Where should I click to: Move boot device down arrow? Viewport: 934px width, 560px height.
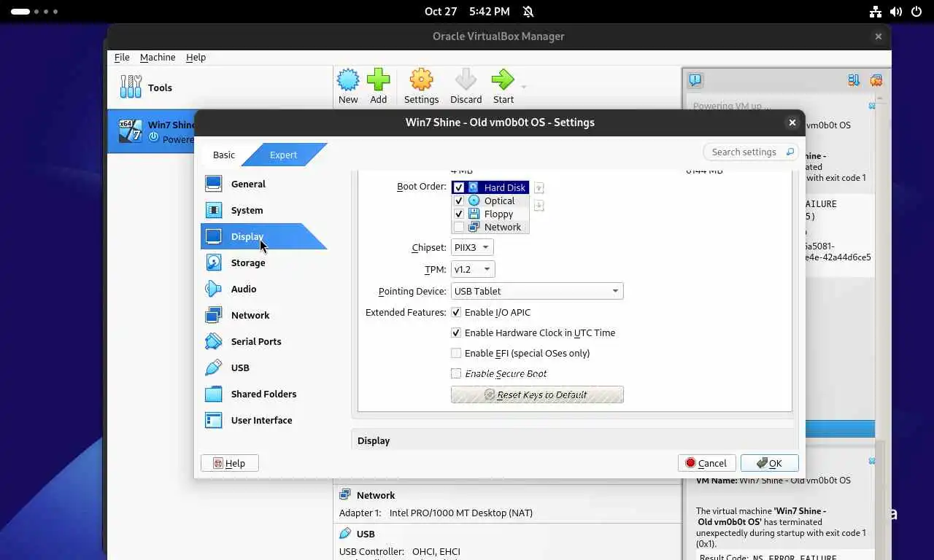tap(539, 205)
